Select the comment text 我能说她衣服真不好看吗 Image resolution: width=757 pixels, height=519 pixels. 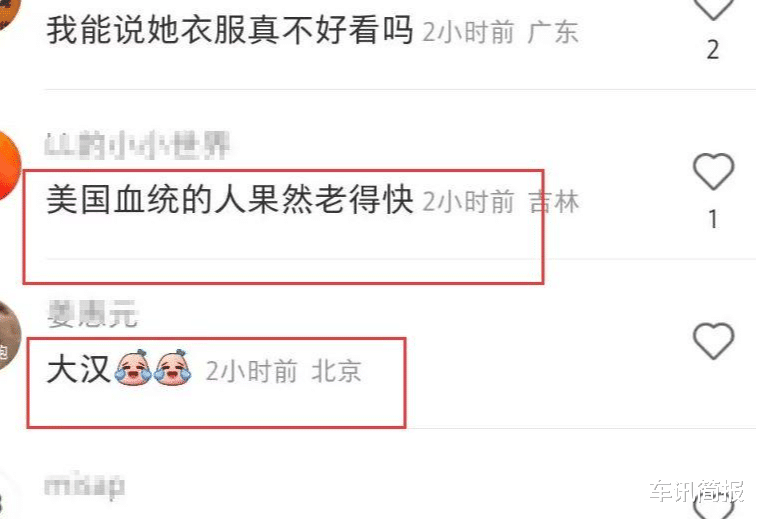pyautogui.click(x=230, y=30)
